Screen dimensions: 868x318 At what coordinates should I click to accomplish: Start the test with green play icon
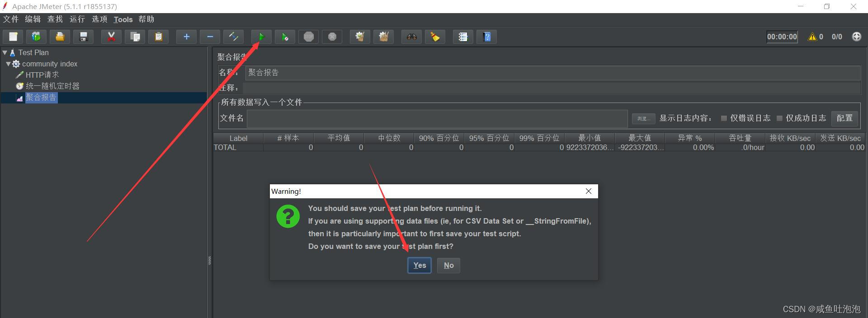point(261,37)
